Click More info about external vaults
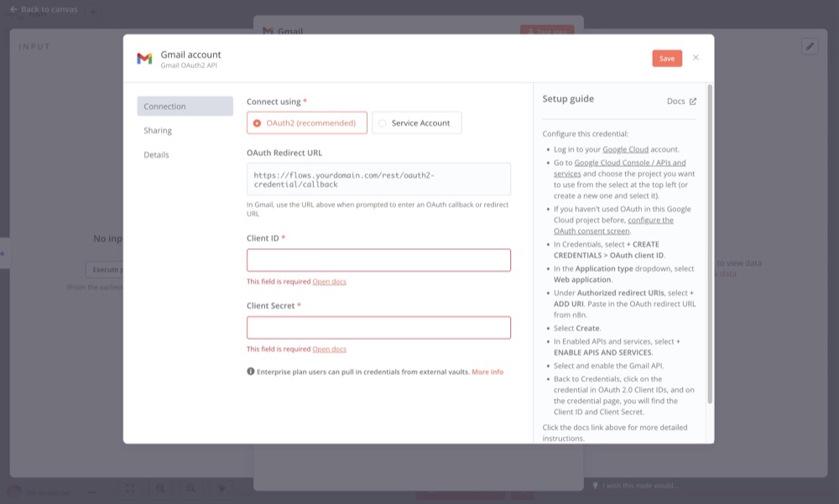The height and width of the screenshot is (504, 839). click(487, 372)
